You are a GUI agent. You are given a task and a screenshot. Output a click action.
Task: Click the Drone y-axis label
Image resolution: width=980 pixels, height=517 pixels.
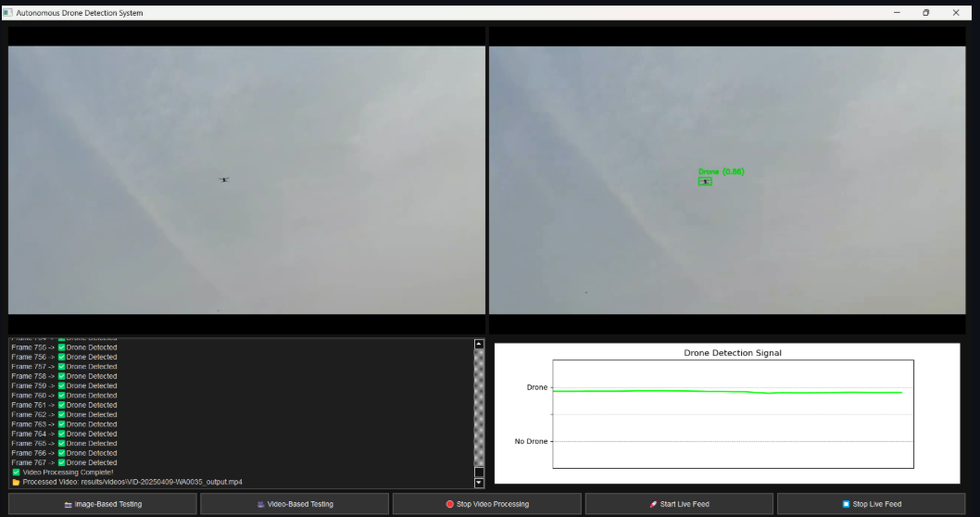[537, 387]
